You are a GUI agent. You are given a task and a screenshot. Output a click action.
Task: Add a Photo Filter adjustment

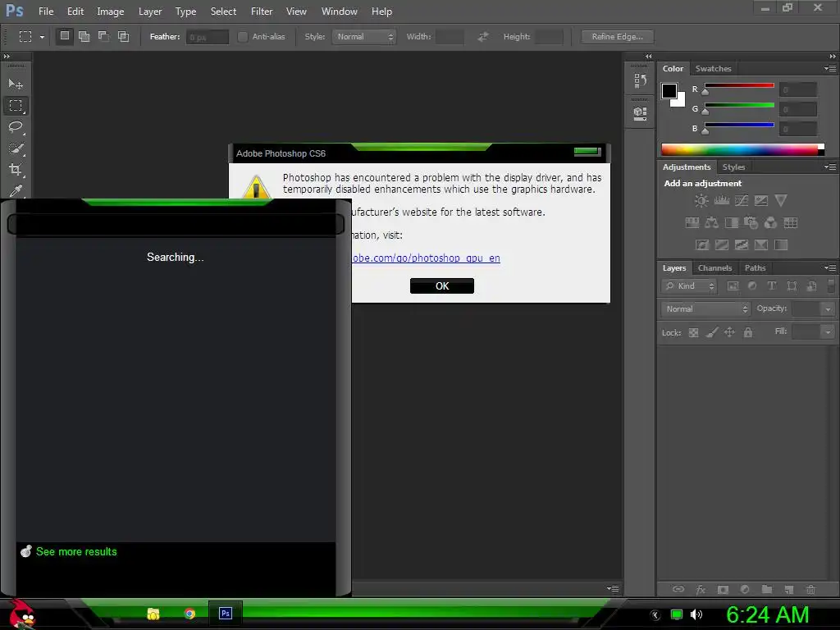751,223
